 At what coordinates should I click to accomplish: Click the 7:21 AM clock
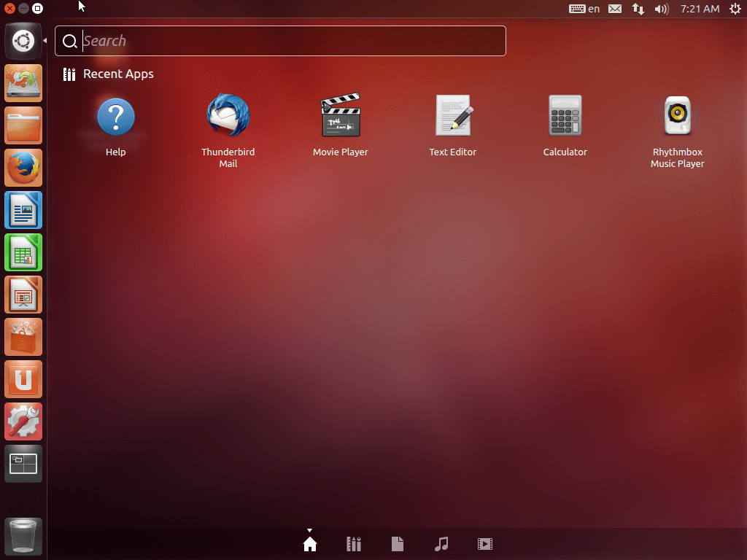pos(700,9)
